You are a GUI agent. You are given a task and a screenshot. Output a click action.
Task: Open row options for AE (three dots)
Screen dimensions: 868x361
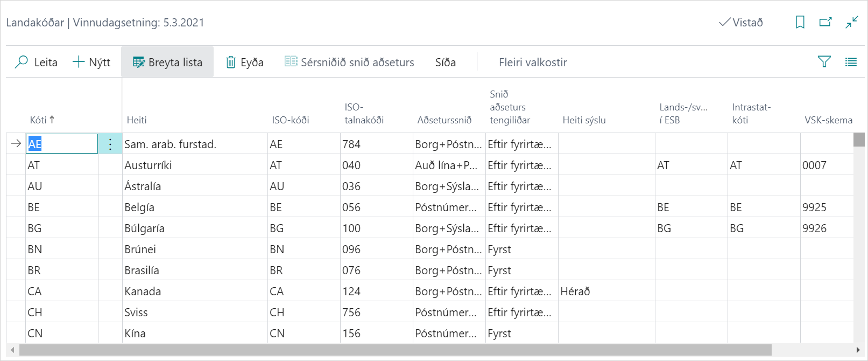click(110, 144)
